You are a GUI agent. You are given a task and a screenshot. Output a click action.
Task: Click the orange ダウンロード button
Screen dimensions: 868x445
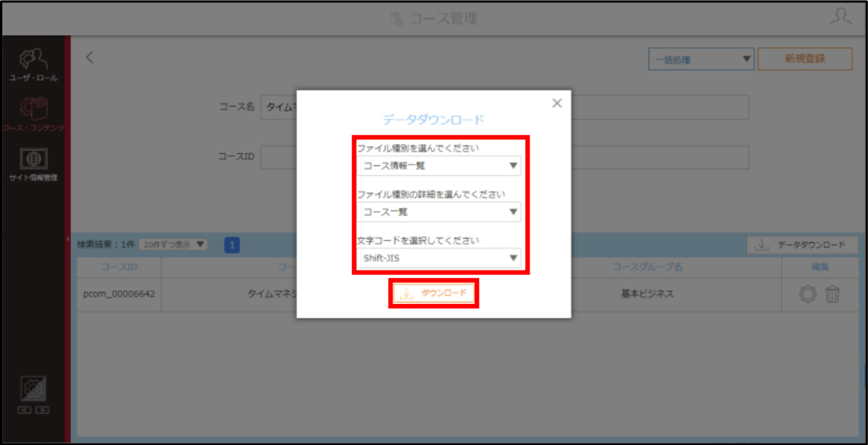coord(434,293)
